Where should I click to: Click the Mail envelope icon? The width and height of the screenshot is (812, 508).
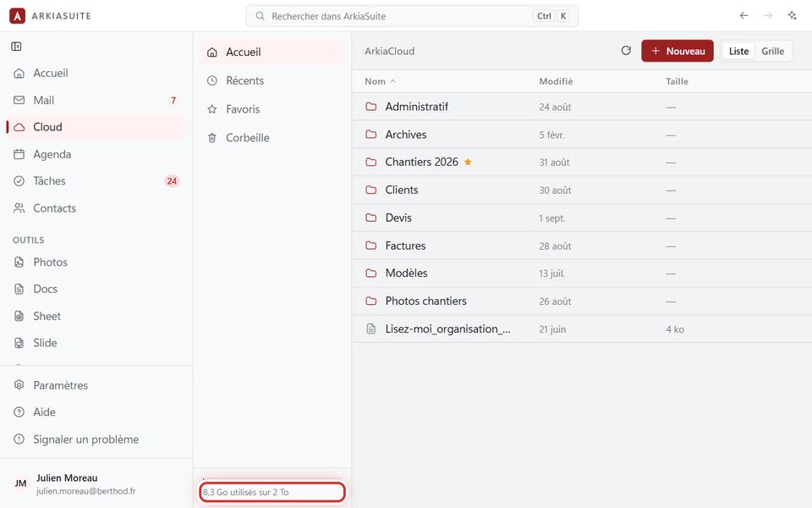pyautogui.click(x=19, y=100)
